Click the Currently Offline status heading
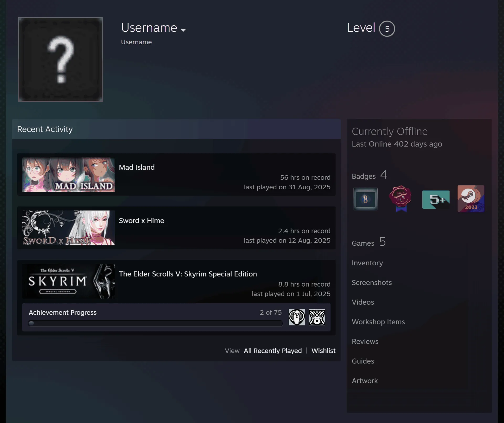The height and width of the screenshot is (423, 504). (x=390, y=132)
